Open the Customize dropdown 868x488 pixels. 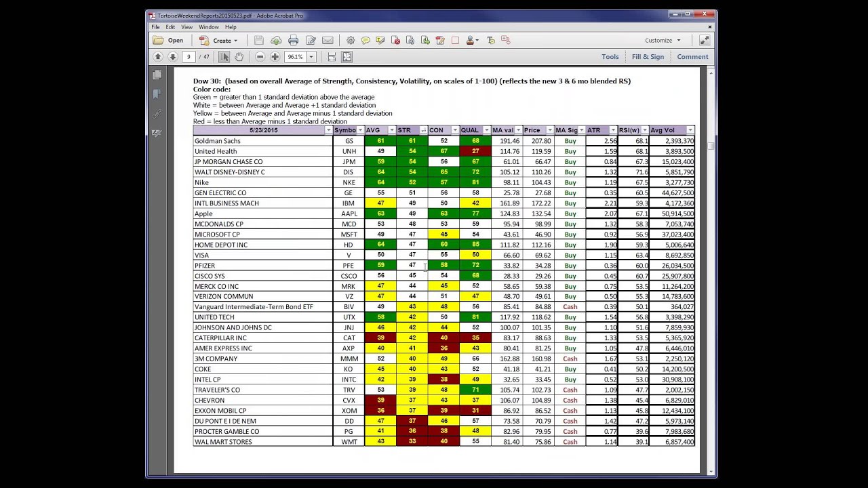(663, 41)
